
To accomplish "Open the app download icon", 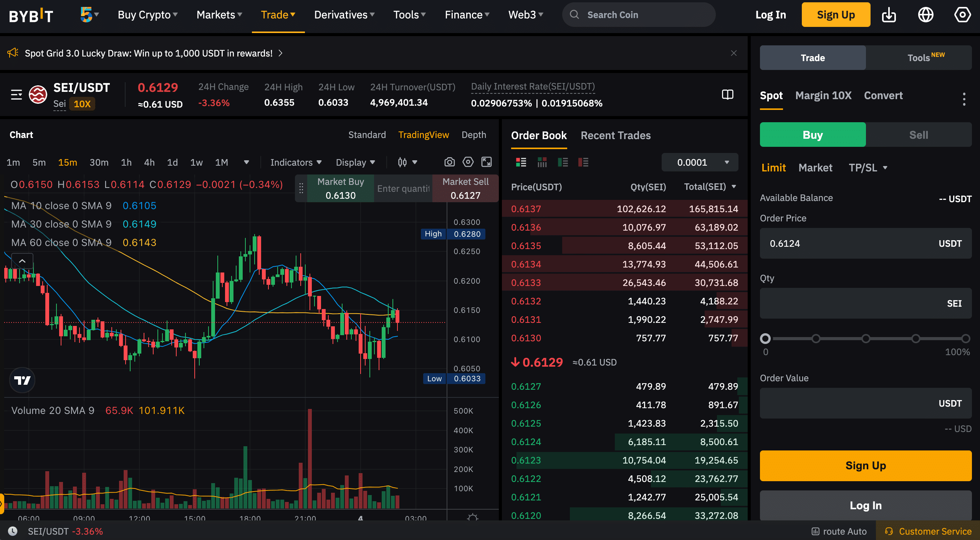I will coord(889,15).
